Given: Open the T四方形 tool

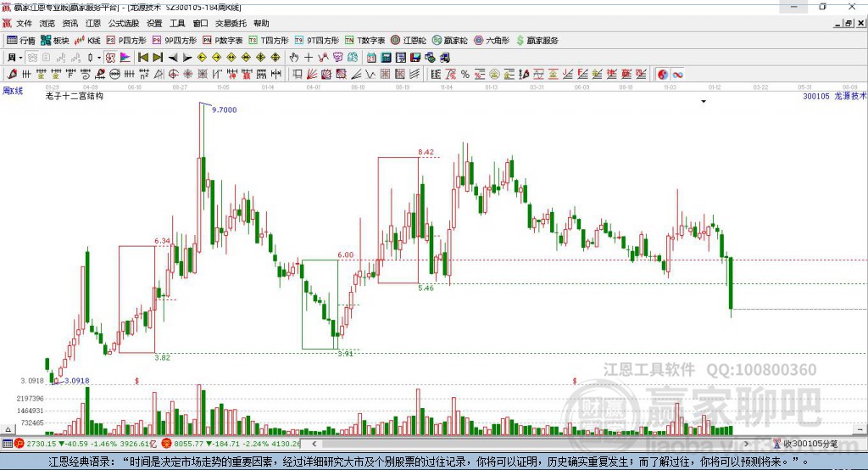Looking at the screenshot, I should 269,41.
